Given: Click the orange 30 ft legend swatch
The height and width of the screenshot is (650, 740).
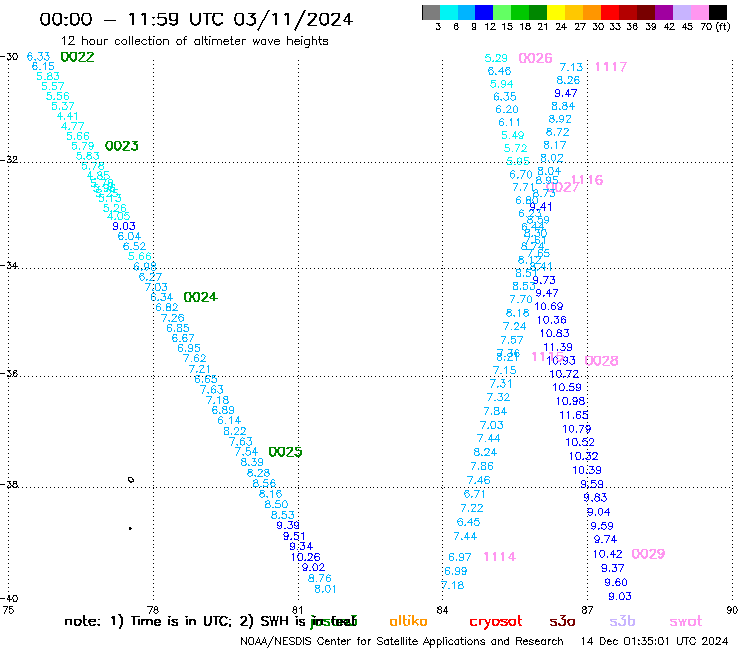Looking at the screenshot, I should pyautogui.click(x=591, y=12).
